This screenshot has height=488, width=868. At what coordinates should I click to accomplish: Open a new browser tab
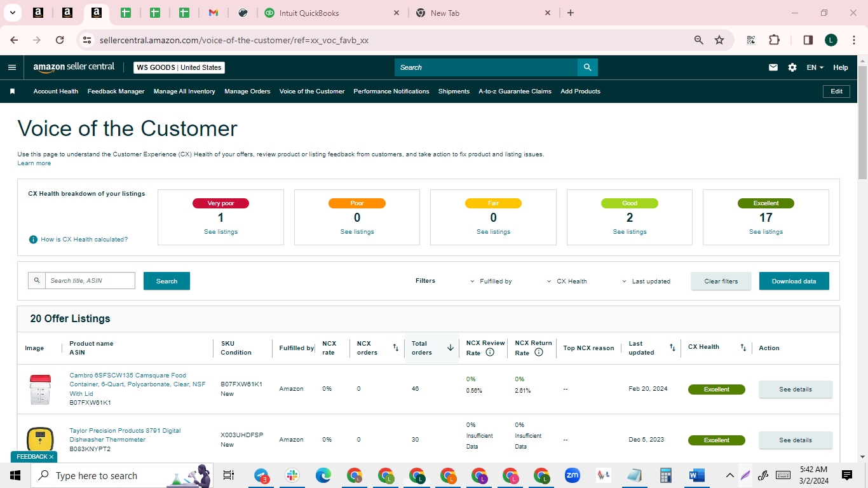pyautogui.click(x=571, y=13)
